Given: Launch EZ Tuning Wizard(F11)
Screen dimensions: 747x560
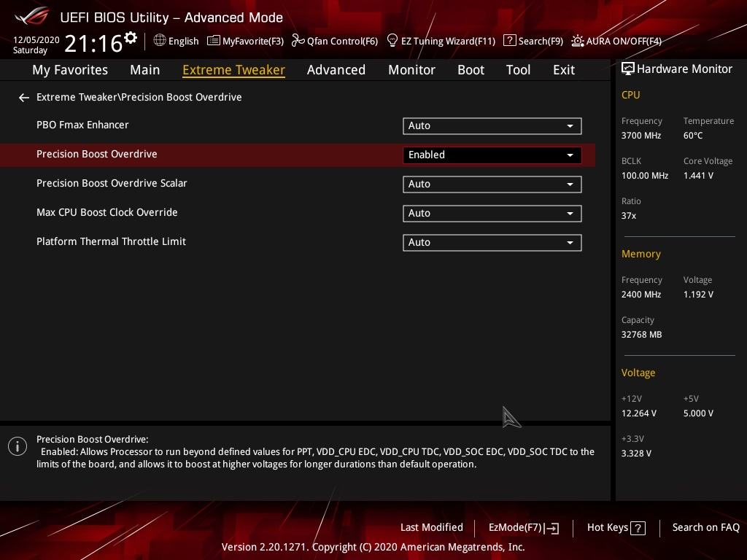Looking at the screenshot, I should tap(441, 41).
